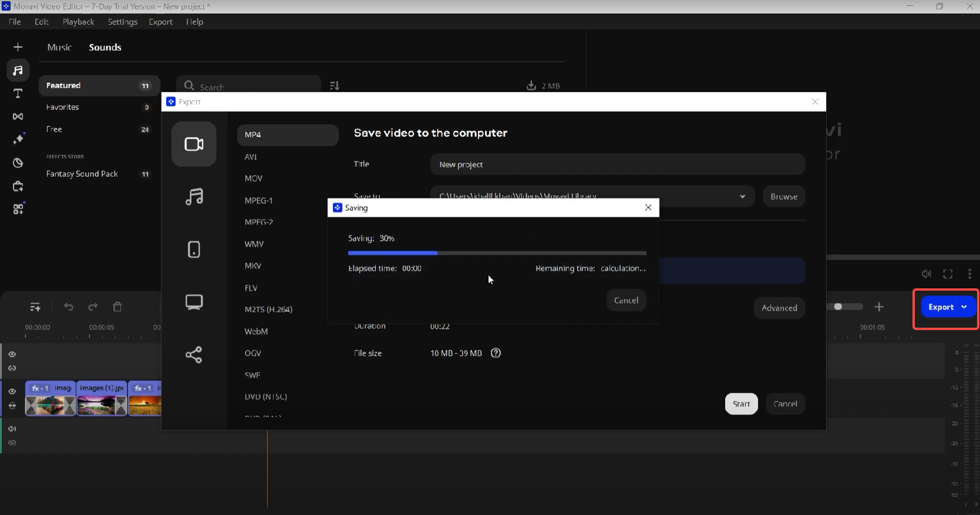Switch to the Music tab
Screen dimensions: 980x515
click(x=59, y=47)
